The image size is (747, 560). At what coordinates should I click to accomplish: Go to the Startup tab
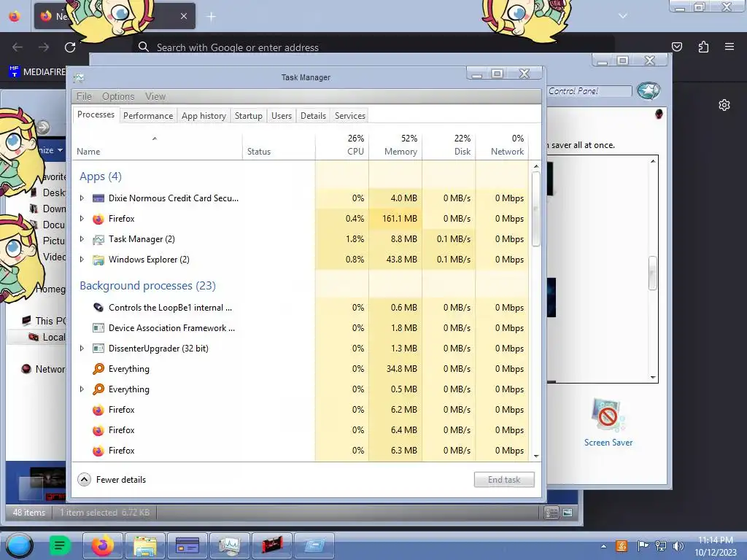coord(248,116)
